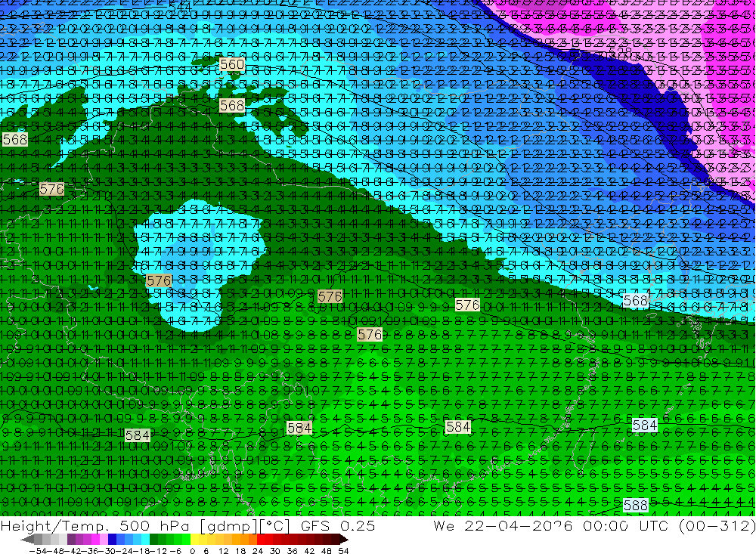The width and height of the screenshot is (756, 554).
Task: Select the '36' legend value
Action: 292,551
